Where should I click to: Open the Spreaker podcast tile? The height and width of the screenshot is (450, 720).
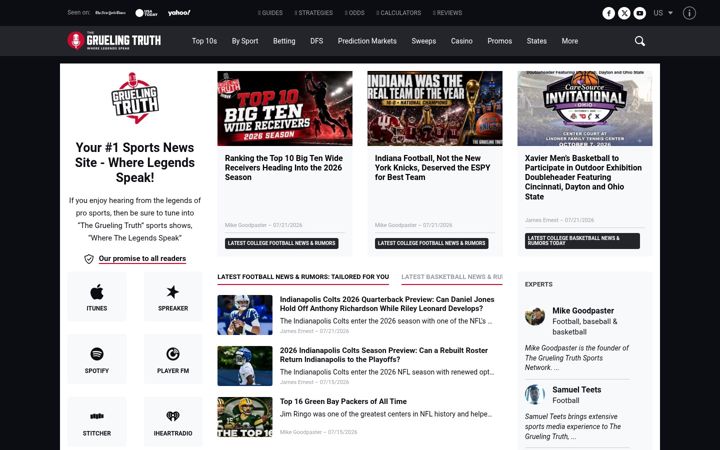173,297
